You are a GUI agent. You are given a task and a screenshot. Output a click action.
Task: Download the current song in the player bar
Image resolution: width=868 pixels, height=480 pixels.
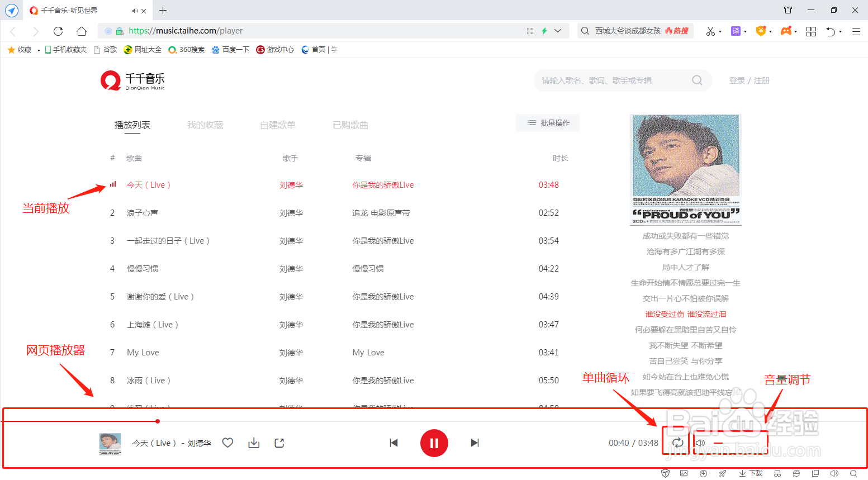click(254, 443)
